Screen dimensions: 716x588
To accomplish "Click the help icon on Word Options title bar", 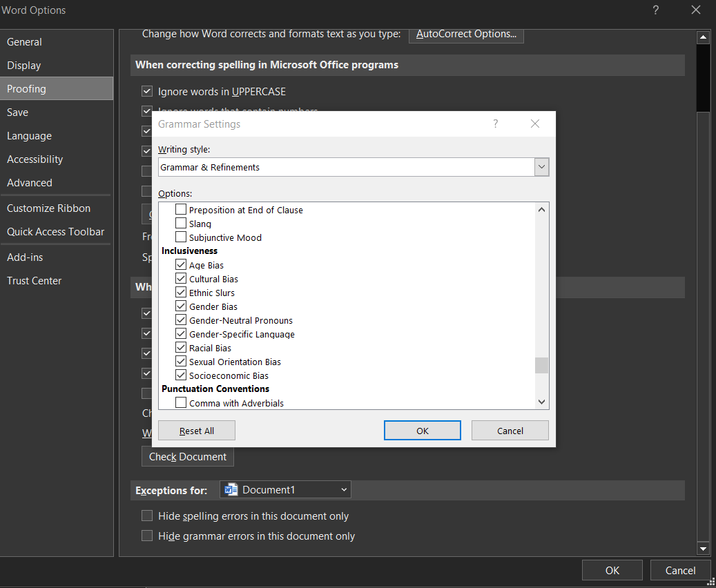I will (655, 10).
